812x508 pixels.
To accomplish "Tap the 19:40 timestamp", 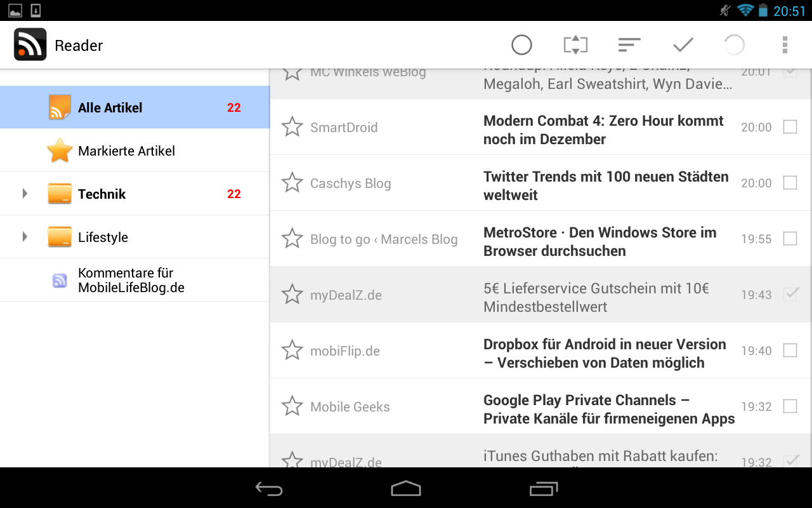I will click(756, 351).
